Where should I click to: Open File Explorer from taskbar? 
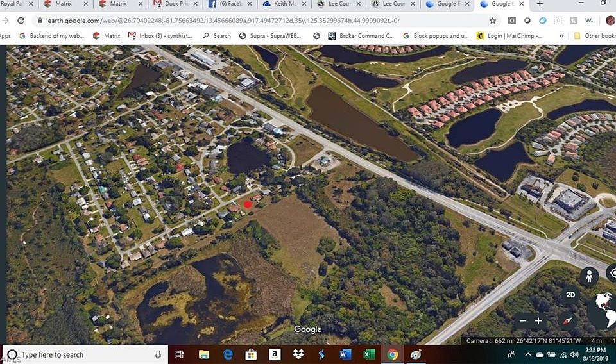pyautogui.click(x=204, y=354)
